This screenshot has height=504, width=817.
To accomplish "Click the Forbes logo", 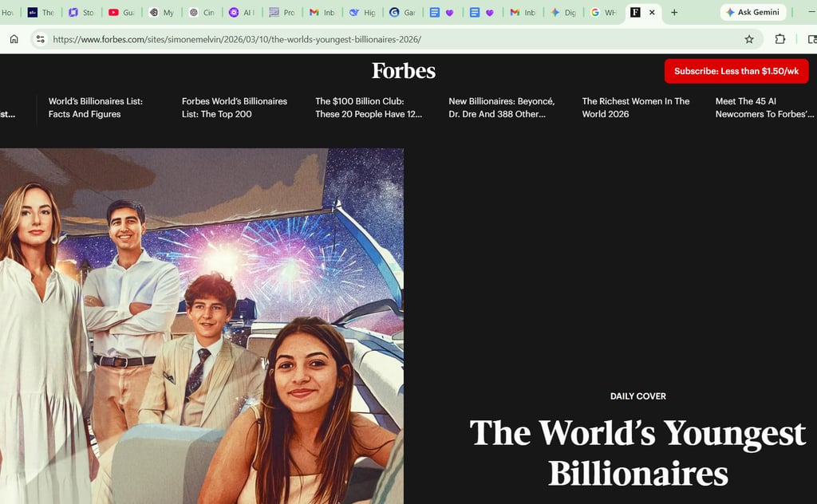I will [x=404, y=71].
